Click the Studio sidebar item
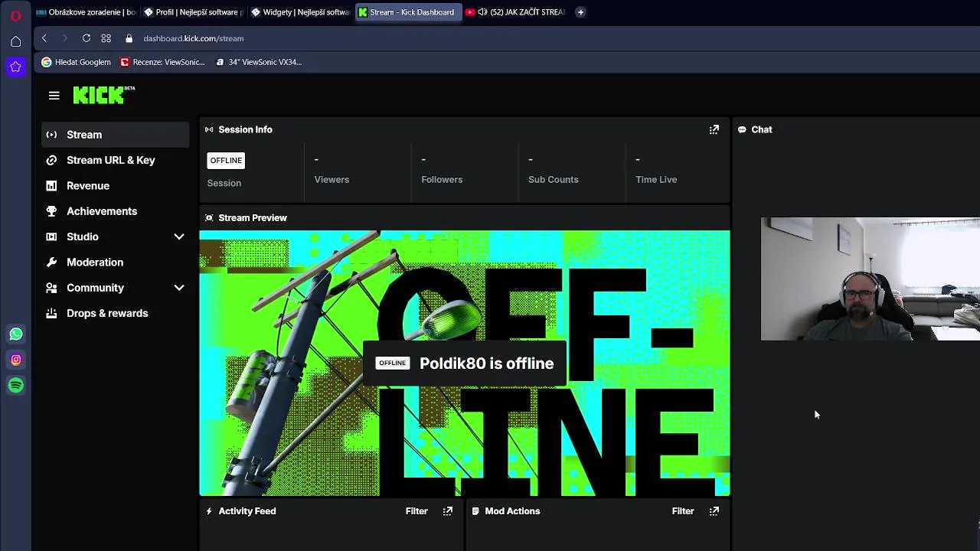980x551 pixels. click(x=82, y=236)
